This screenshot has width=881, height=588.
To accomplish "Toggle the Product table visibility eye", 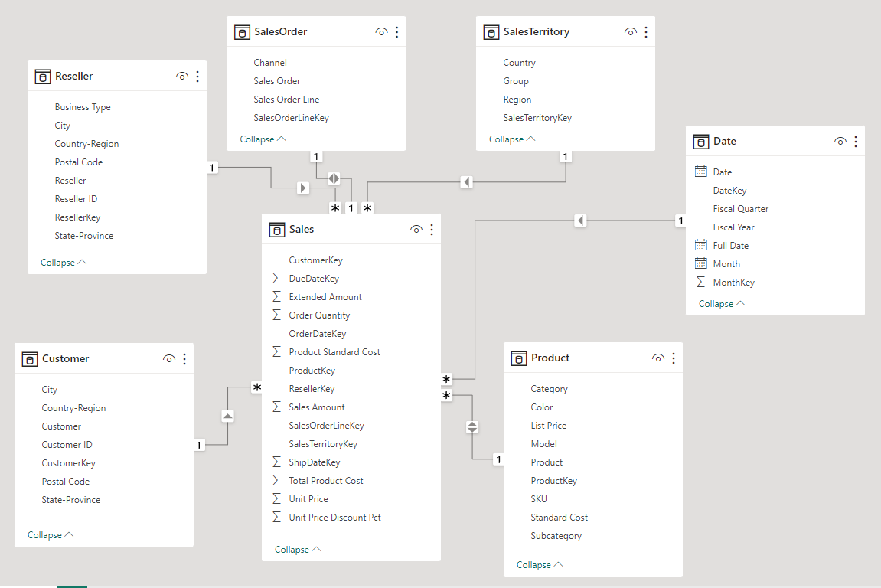I will [x=657, y=358].
